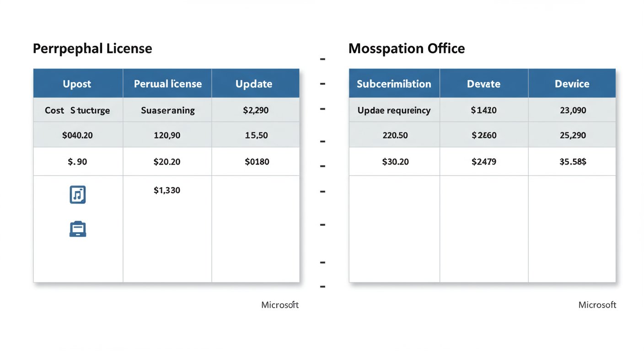Screen dimensions: 644x351
Task: Click the Perrpephal License heading
Action: pos(92,48)
